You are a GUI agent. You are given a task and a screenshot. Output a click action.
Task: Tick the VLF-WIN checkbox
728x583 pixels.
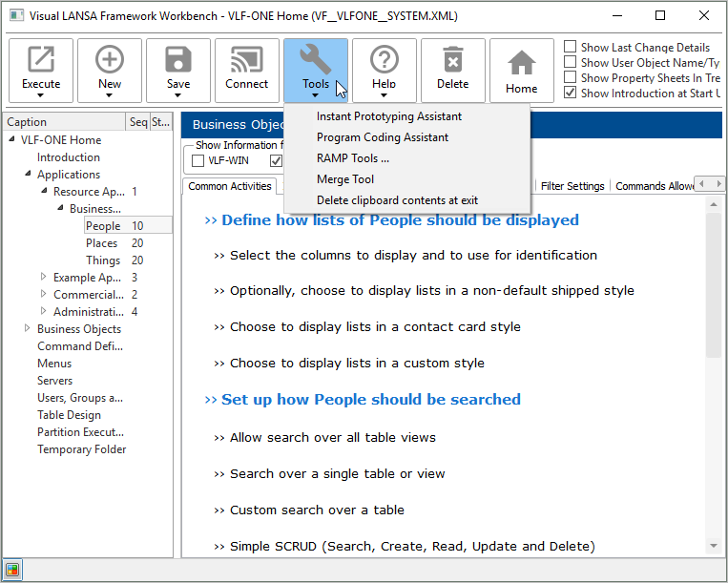[x=198, y=160]
